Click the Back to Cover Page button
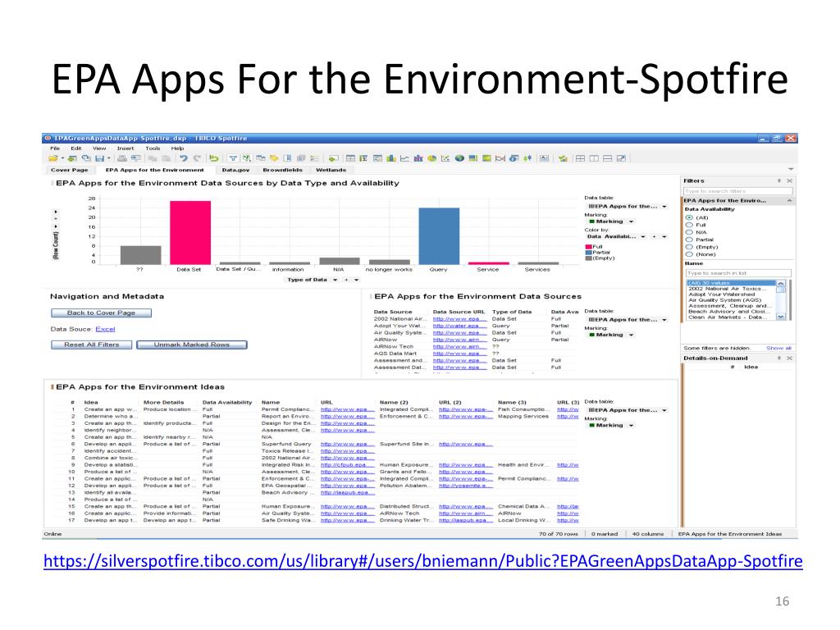Viewport: 840px width, 630px height. coord(101,313)
